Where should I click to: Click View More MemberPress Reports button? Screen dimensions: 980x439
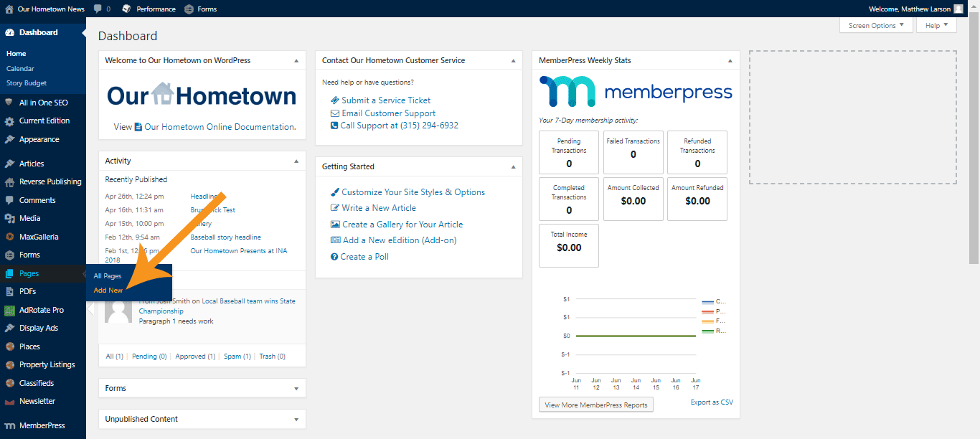596,405
